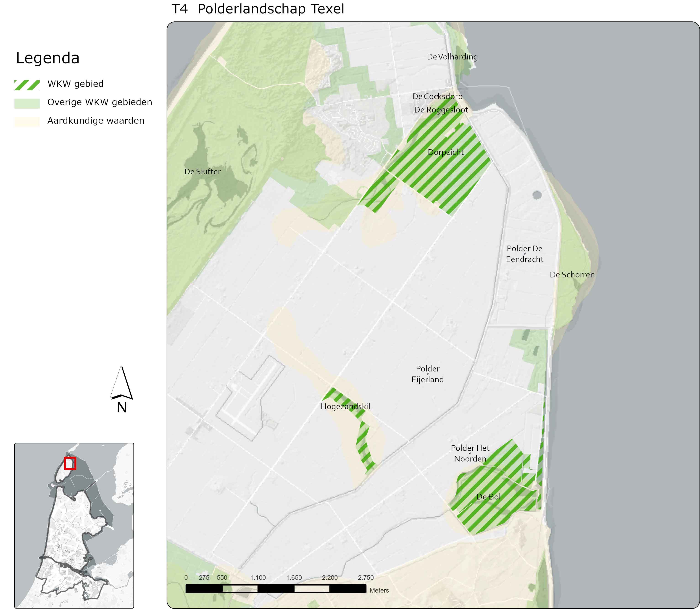Image resolution: width=700 pixels, height=609 pixels.
Task: Click the red rectangle on the inset map
Action: point(70,463)
